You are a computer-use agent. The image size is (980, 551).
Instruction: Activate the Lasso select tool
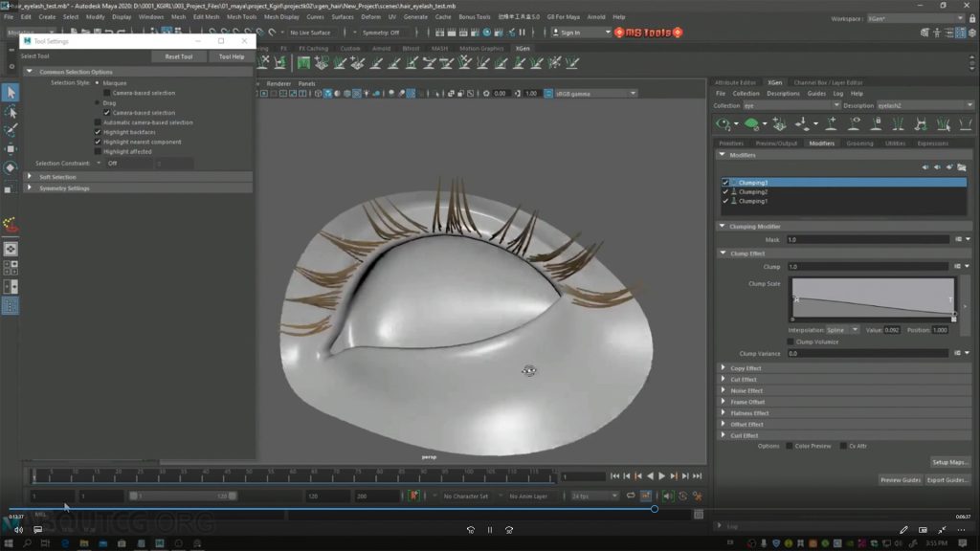click(11, 112)
